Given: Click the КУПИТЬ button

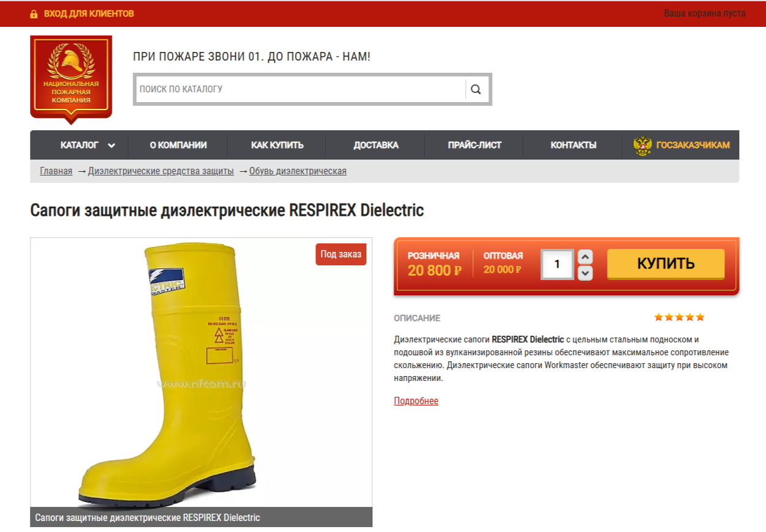Looking at the screenshot, I should [666, 264].
